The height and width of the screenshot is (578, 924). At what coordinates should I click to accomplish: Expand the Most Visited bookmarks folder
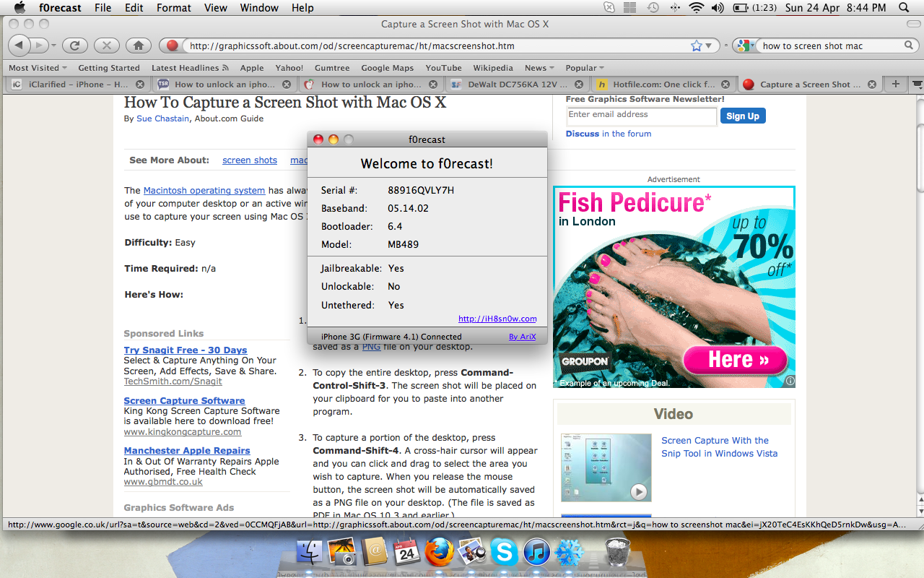[x=38, y=68]
